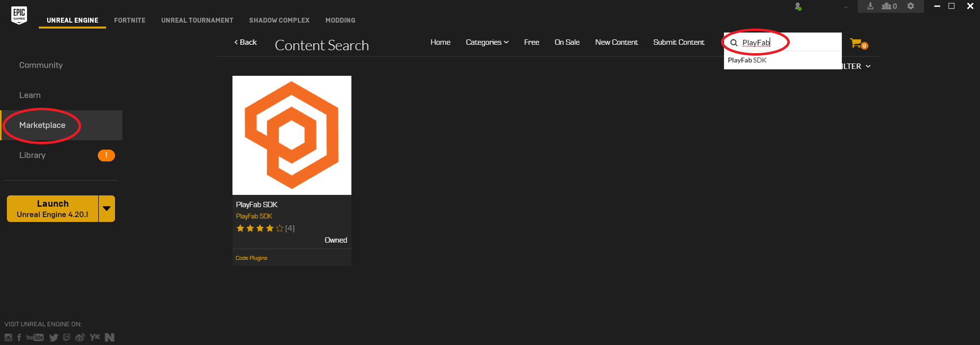Open the Naver (N) social link icon

[x=110, y=337]
